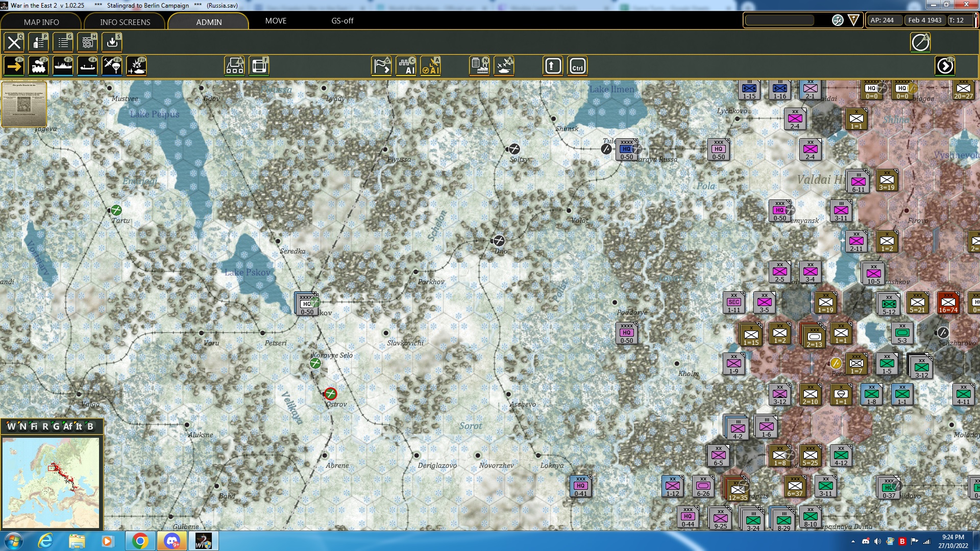Screen dimensions: 980x551
Task: Open Google Chrome from the taskbar
Action: click(x=140, y=541)
